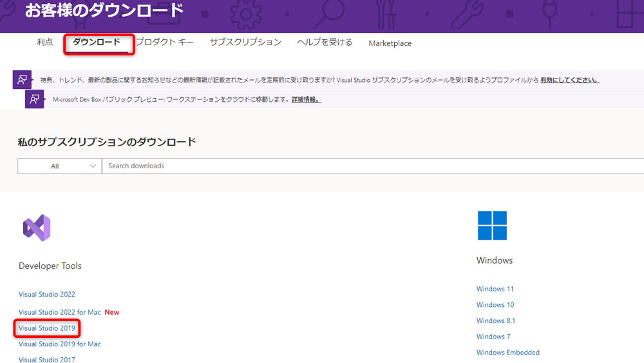The height and width of the screenshot is (363, 644).
Task: Select the ダウンロード tab
Action: click(97, 43)
